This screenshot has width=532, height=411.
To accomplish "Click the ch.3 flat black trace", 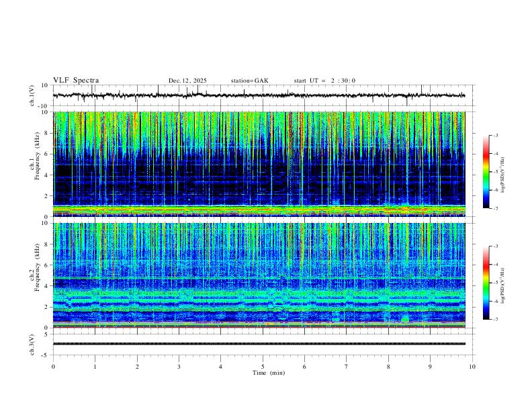I will pos(259,344).
